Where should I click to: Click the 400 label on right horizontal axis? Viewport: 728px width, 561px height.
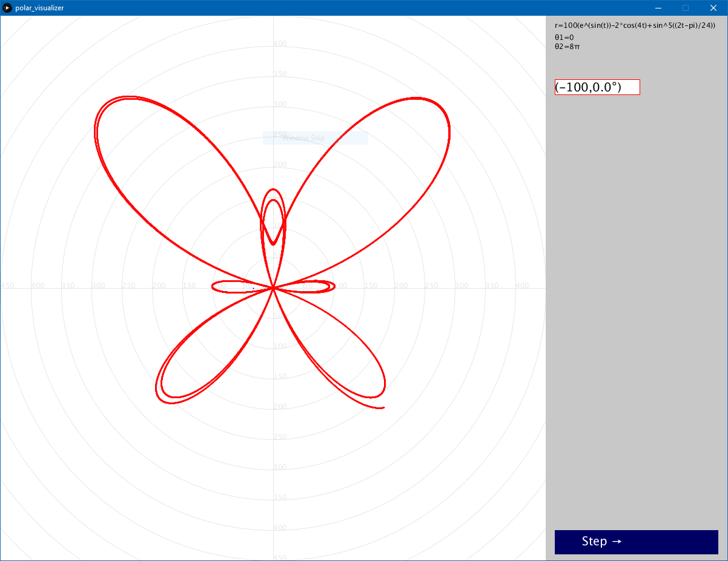click(521, 286)
